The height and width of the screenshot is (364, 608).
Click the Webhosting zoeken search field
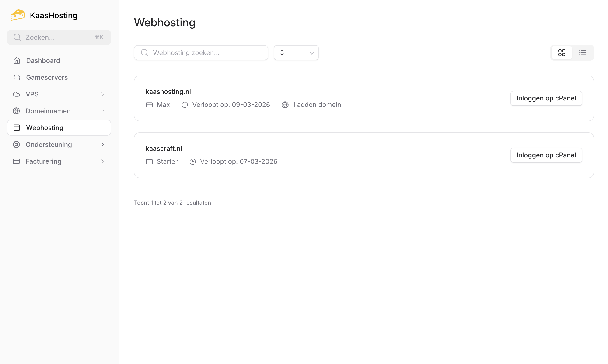pyautogui.click(x=201, y=52)
